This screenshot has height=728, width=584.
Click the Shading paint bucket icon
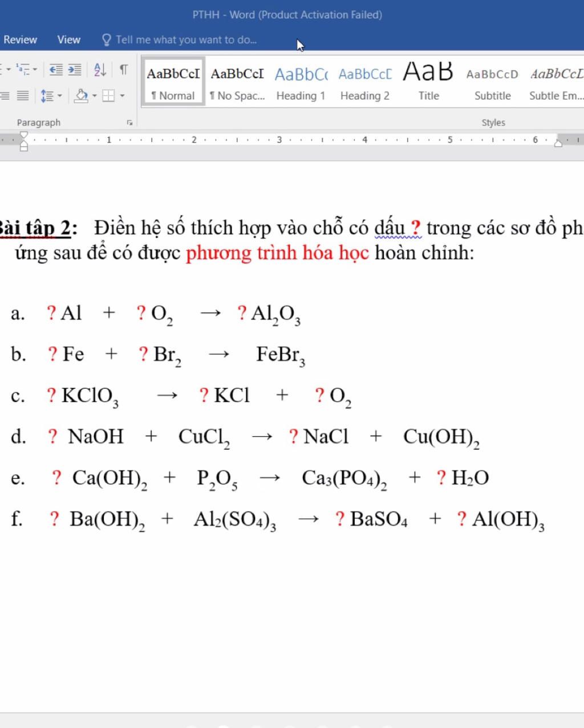(x=81, y=96)
